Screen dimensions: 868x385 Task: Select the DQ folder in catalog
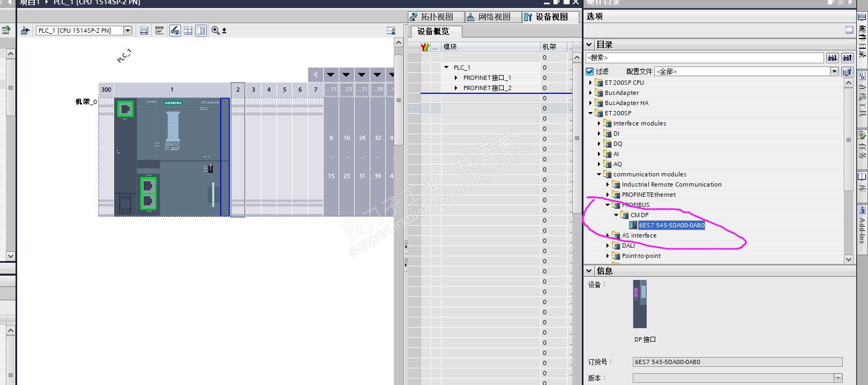click(618, 144)
